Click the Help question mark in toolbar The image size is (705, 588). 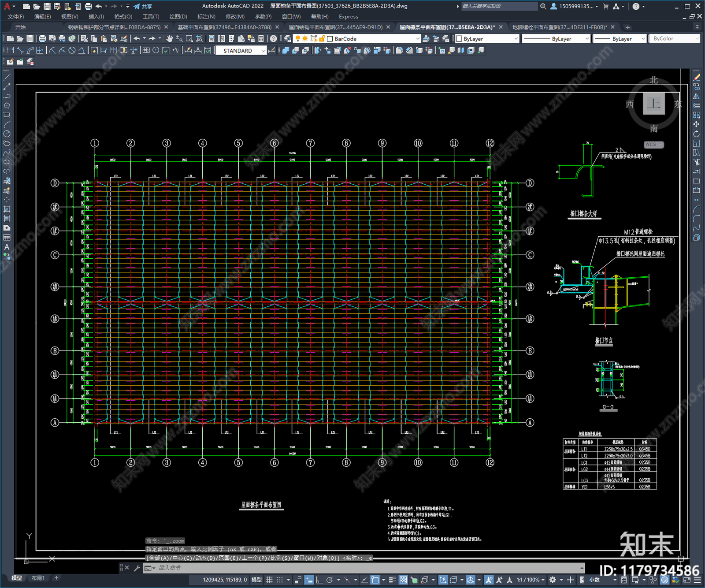[x=274, y=39]
